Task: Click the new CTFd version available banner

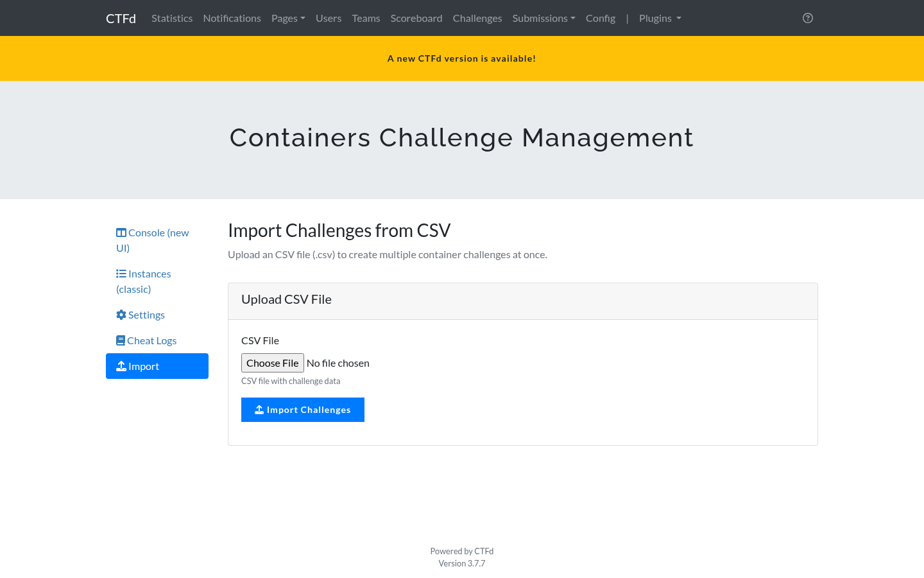Action: coord(462,58)
